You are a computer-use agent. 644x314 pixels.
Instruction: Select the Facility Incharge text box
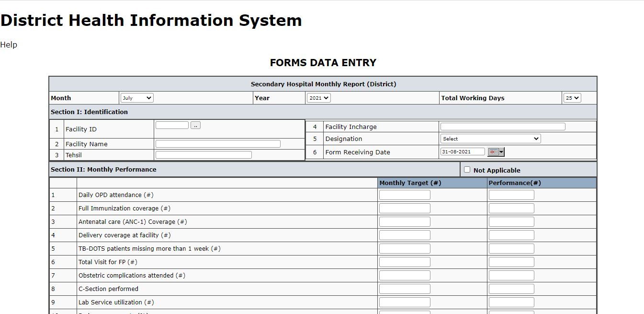(503, 127)
